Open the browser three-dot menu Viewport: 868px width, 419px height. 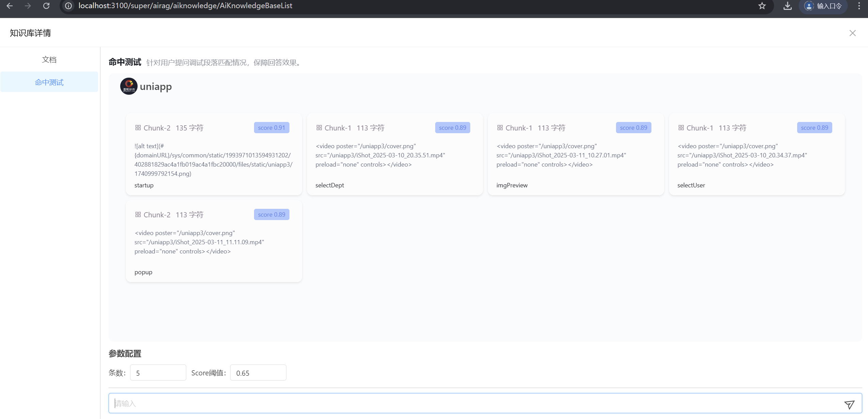tap(859, 6)
